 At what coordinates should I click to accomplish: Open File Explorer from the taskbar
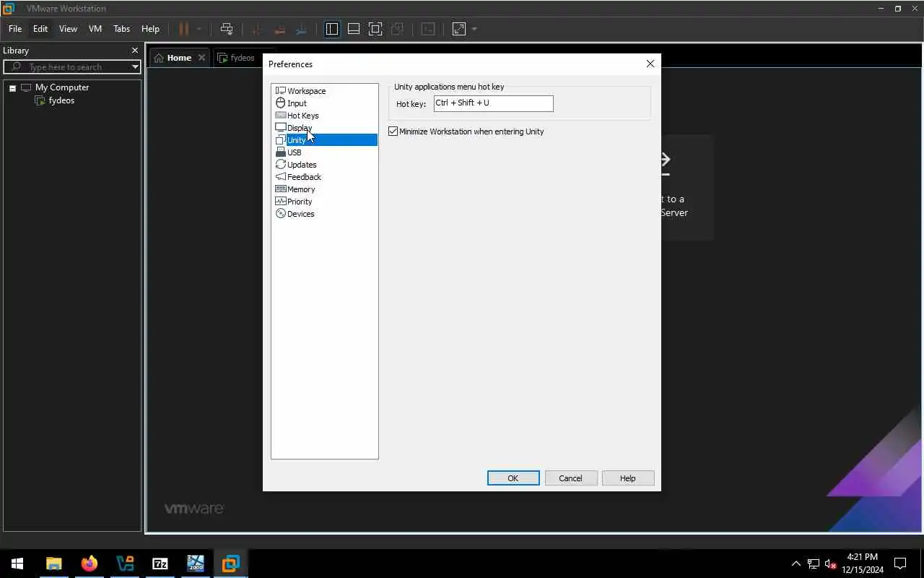click(53, 564)
